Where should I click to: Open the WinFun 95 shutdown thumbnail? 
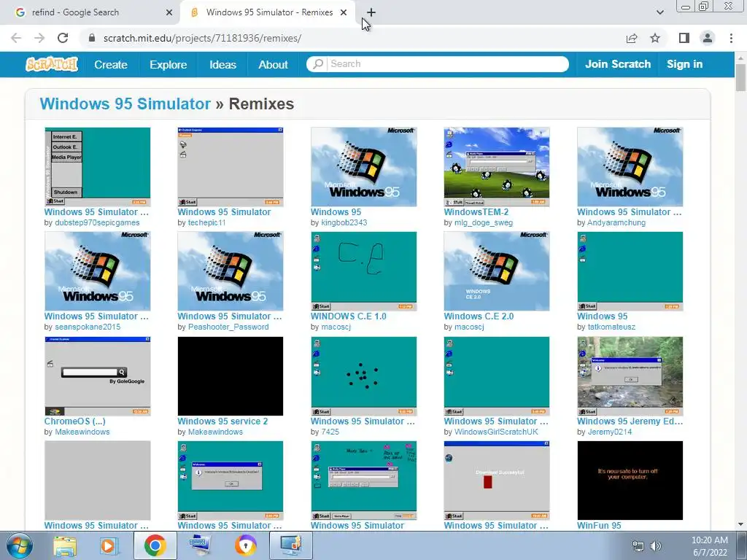[630, 481]
